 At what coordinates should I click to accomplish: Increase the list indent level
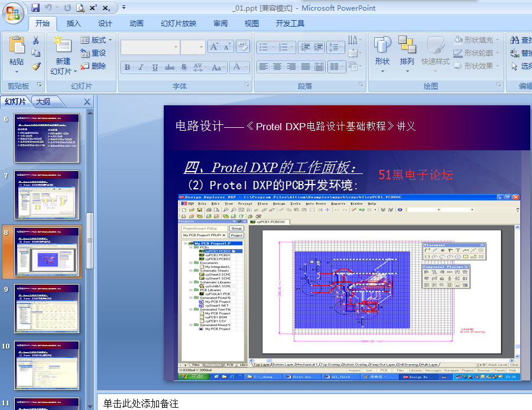tap(318, 47)
